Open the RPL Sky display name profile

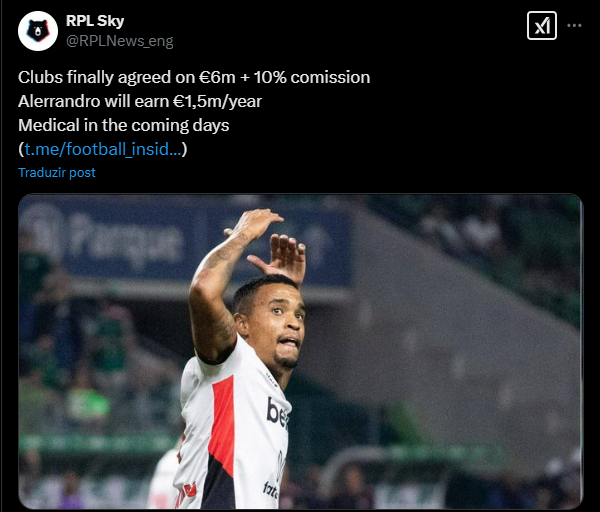coord(95,21)
